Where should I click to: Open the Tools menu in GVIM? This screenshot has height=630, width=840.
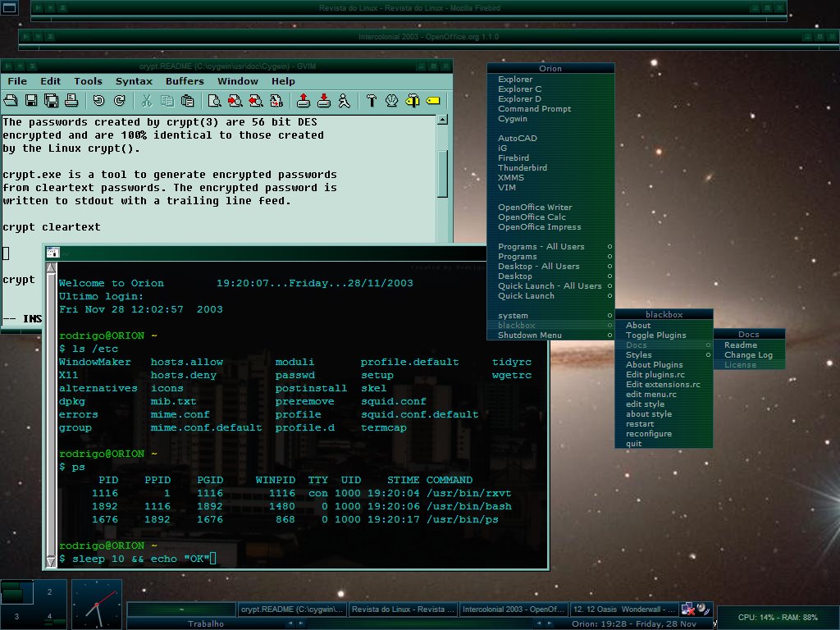tap(88, 81)
